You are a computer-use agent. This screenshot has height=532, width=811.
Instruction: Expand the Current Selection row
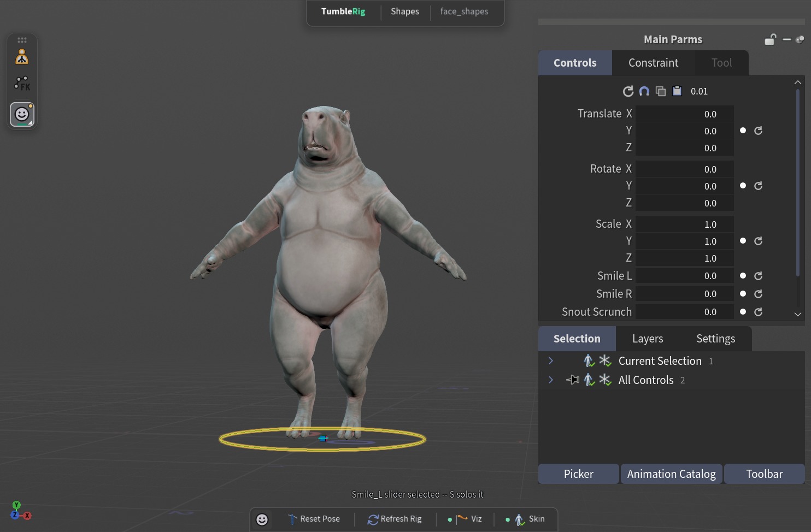click(551, 361)
